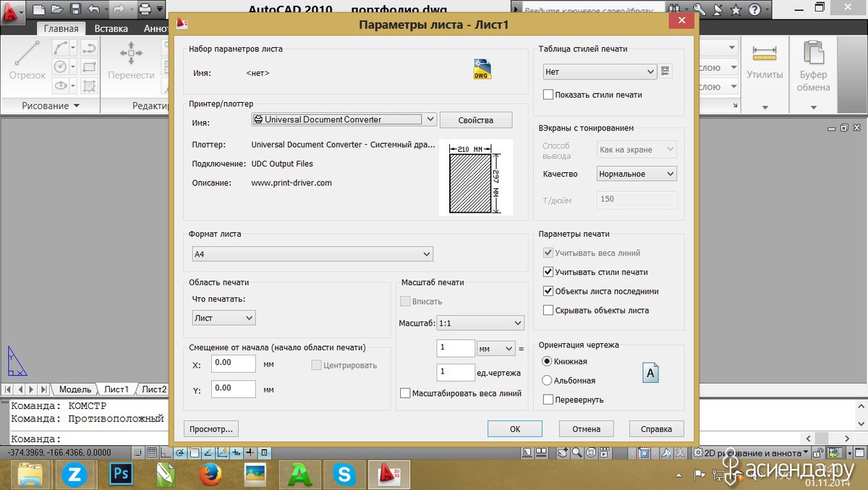The image size is (868, 490).
Task: Select the Отрезок line tool
Action: [x=27, y=59]
